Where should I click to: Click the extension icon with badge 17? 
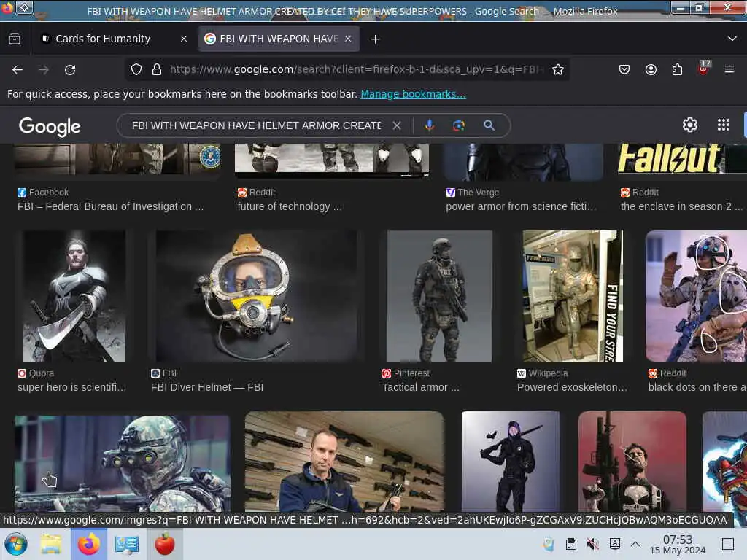point(703,68)
